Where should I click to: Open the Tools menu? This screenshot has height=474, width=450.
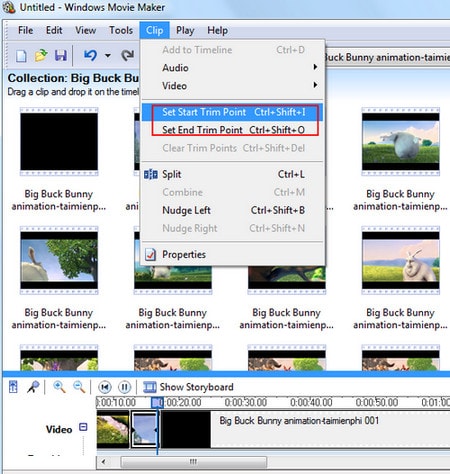click(121, 30)
